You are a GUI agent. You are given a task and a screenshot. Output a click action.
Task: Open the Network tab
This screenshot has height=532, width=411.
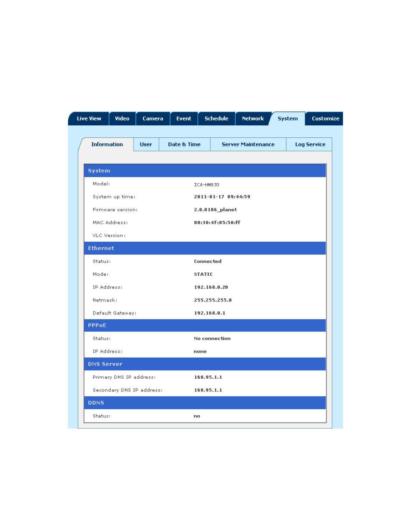[x=253, y=118]
